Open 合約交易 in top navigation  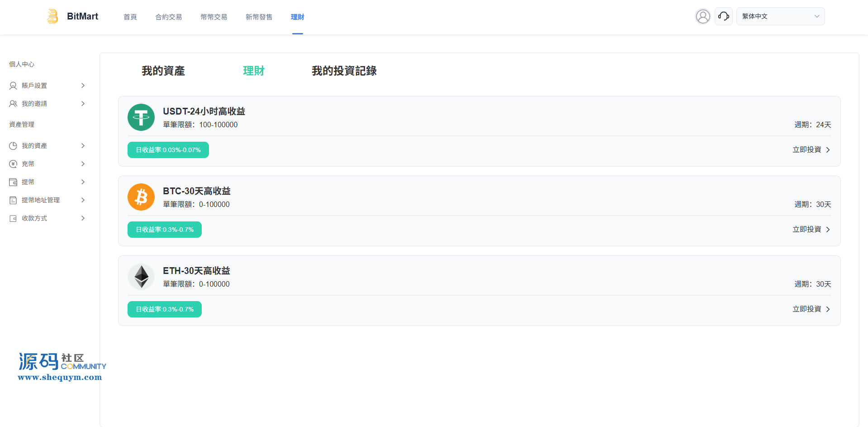168,17
